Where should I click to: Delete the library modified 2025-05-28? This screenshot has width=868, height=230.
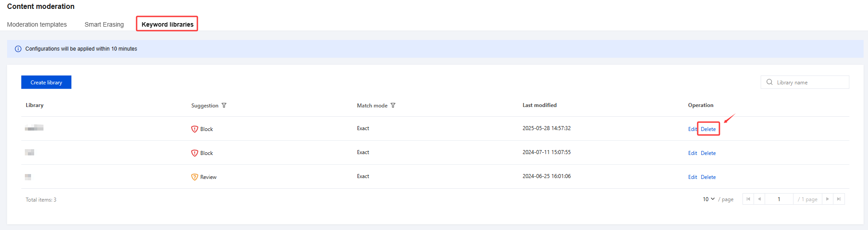pos(708,129)
